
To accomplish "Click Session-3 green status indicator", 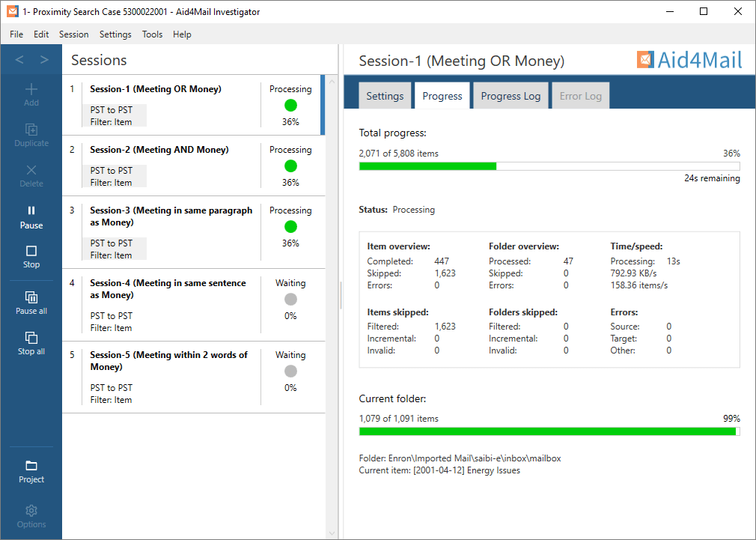I will click(290, 226).
